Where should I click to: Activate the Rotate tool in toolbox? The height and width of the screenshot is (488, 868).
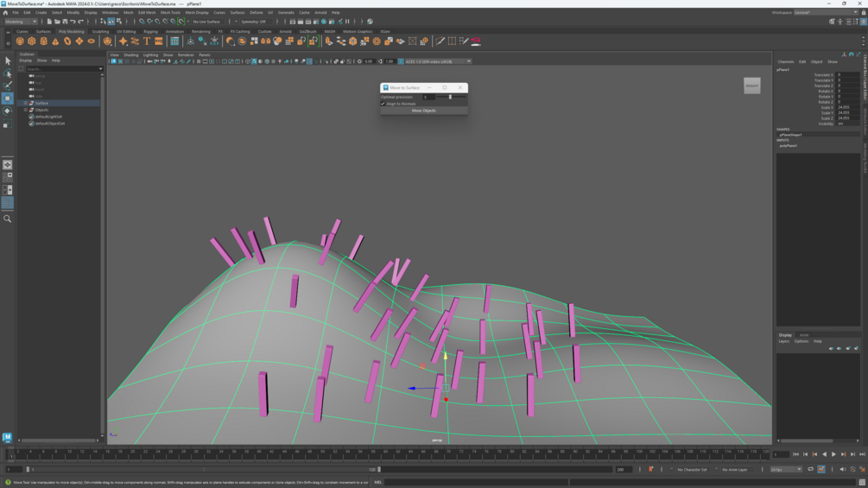point(7,111)
